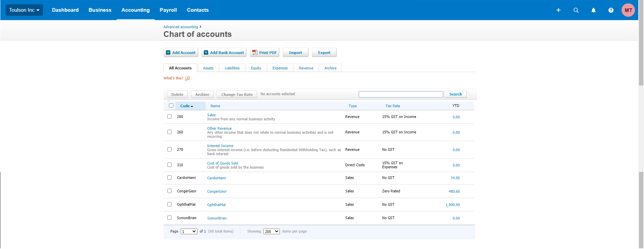Switch to the Equity tab
The height and width of the screenshot is (249, 644).
coord(256,68)
